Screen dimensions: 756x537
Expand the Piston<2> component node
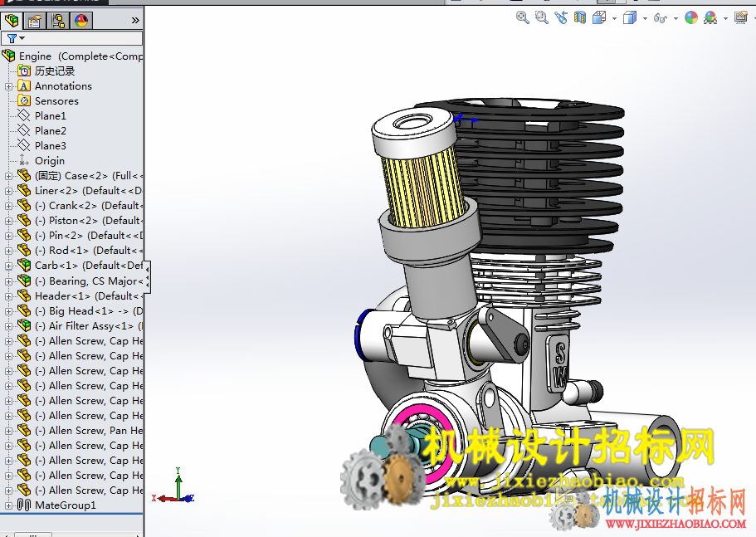pos(8,222)
